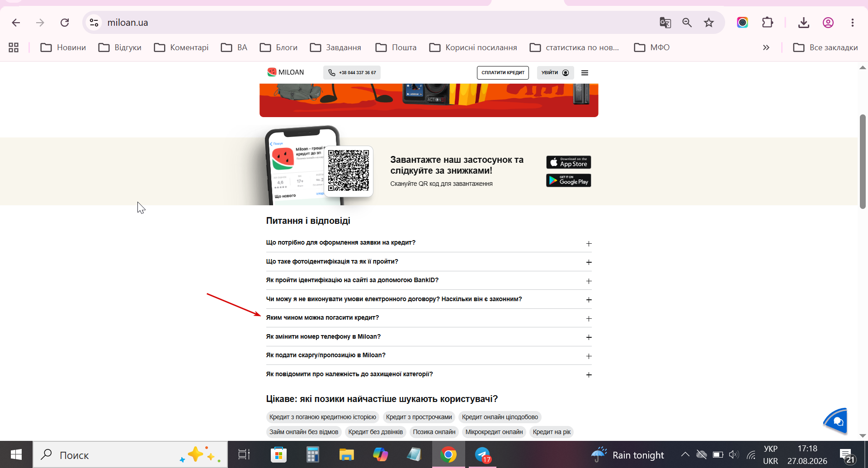This screenshot has width=868, height=468.
Task: Open the Відгуки bookmark folder
Action: click(120, 47)
